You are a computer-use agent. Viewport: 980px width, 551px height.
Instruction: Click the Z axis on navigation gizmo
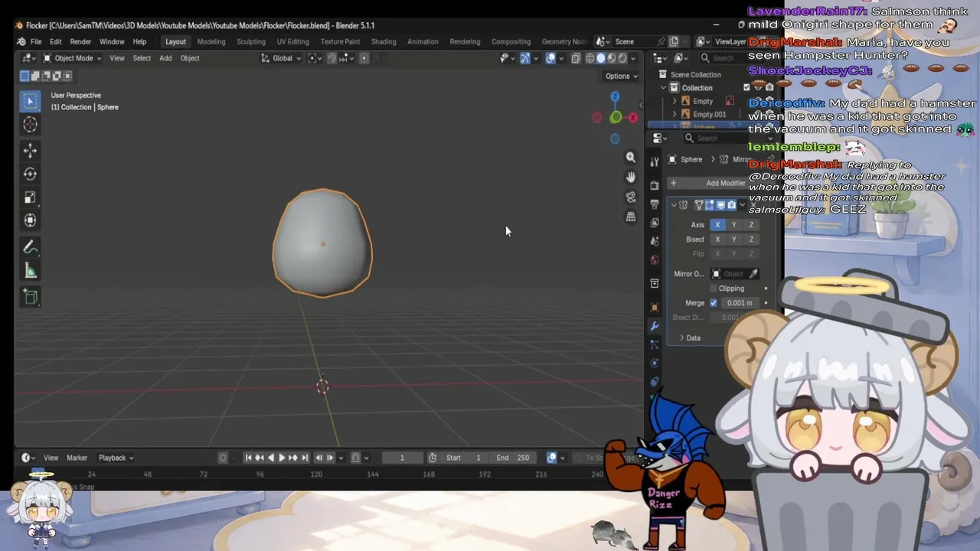(x=615, y=97)
